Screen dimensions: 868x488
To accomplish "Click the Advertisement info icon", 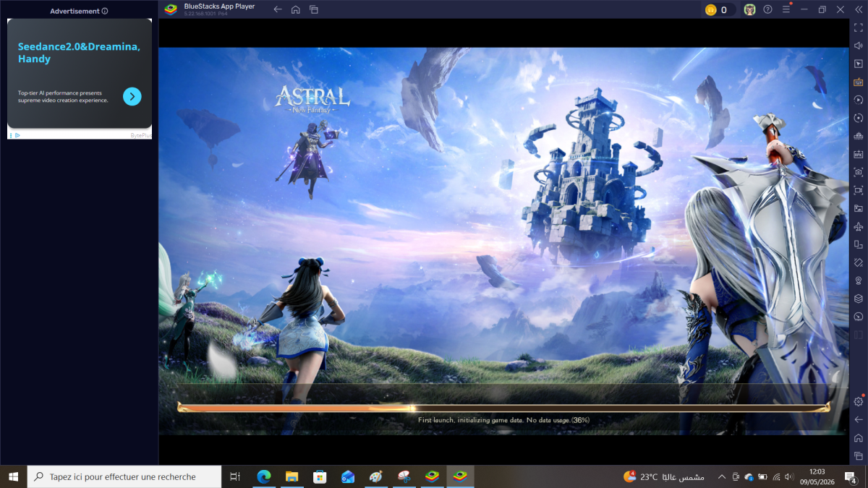I will click(105, 11).
